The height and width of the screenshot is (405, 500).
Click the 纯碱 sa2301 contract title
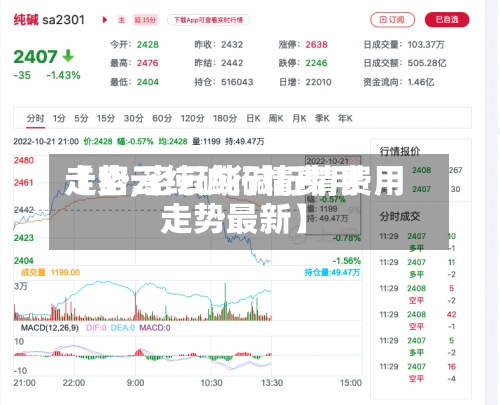[x=49, y=20]
